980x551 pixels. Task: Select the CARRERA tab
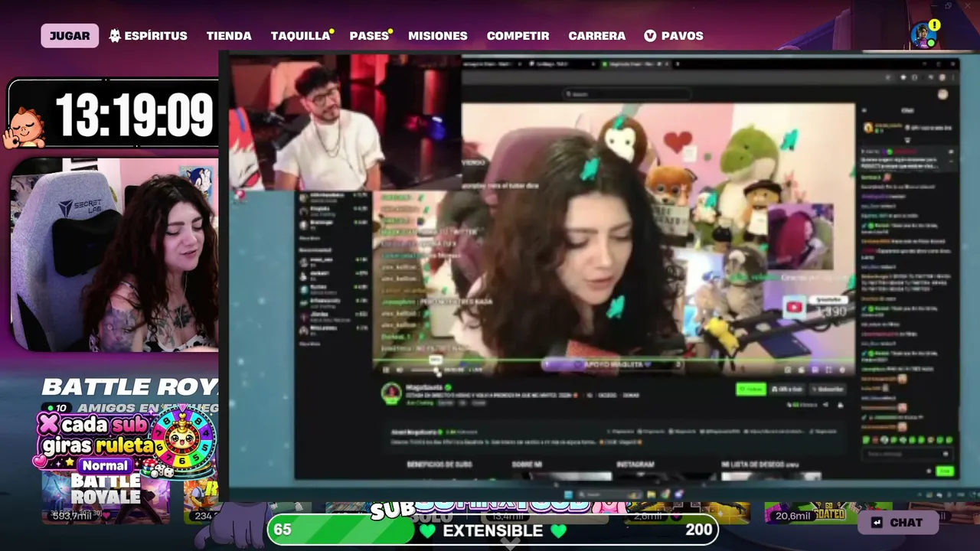(597, 36)
